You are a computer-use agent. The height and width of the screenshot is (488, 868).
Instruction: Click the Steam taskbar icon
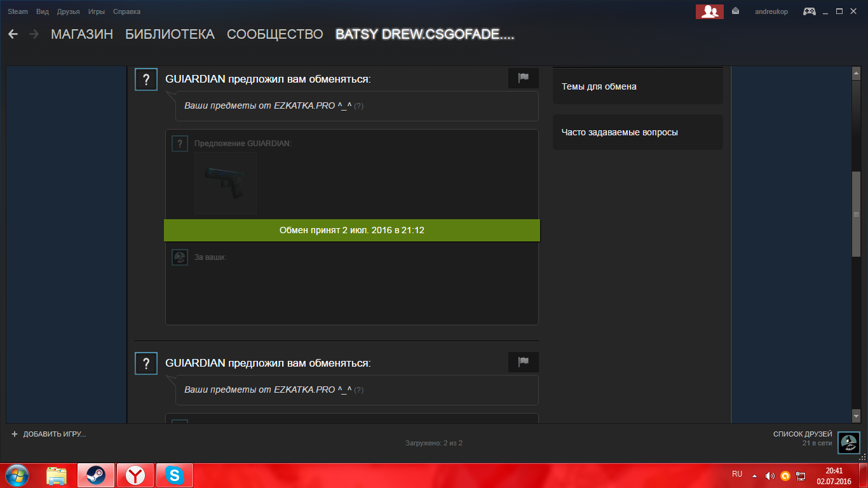[96, 475]
